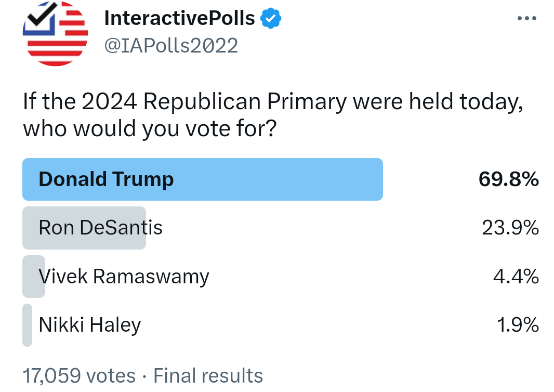Click the blue verified checkmark badge

(x=271, y=18)
